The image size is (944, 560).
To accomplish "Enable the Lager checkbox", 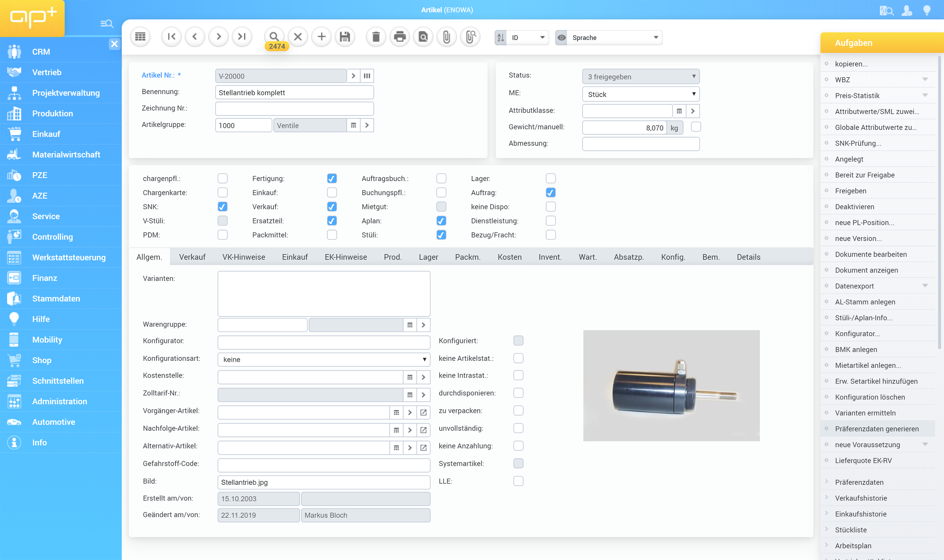I will [x=551, y=179].
